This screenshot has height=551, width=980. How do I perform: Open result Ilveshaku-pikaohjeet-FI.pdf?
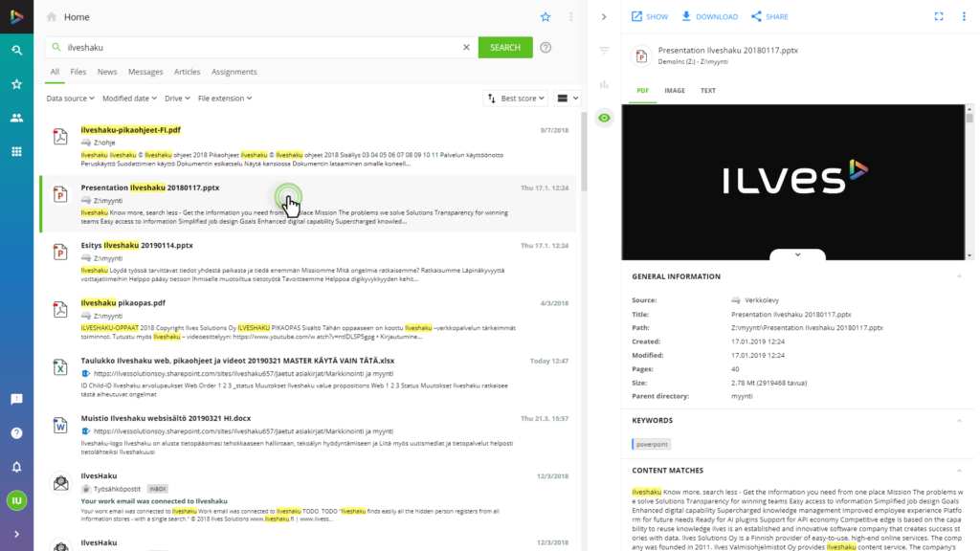[x=130, y=130]
